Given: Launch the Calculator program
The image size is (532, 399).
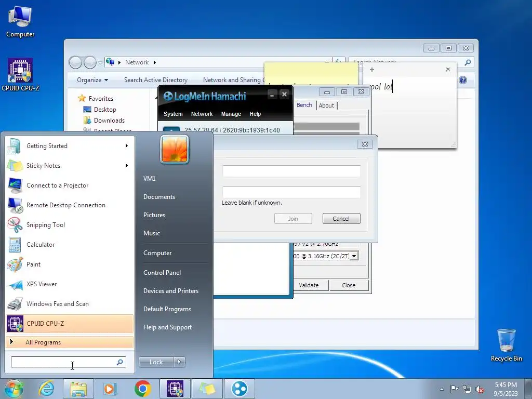Looking at the screenshot, I should tap(70, 245).
